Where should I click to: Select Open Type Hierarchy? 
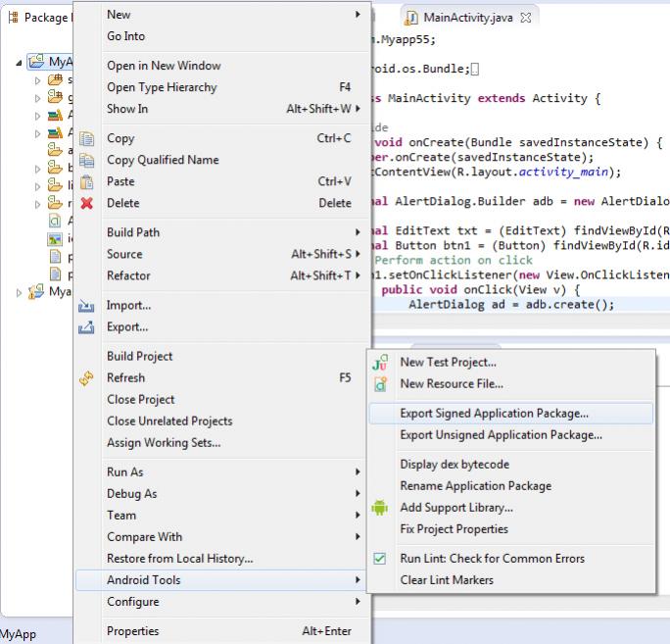tap(221, 87)
